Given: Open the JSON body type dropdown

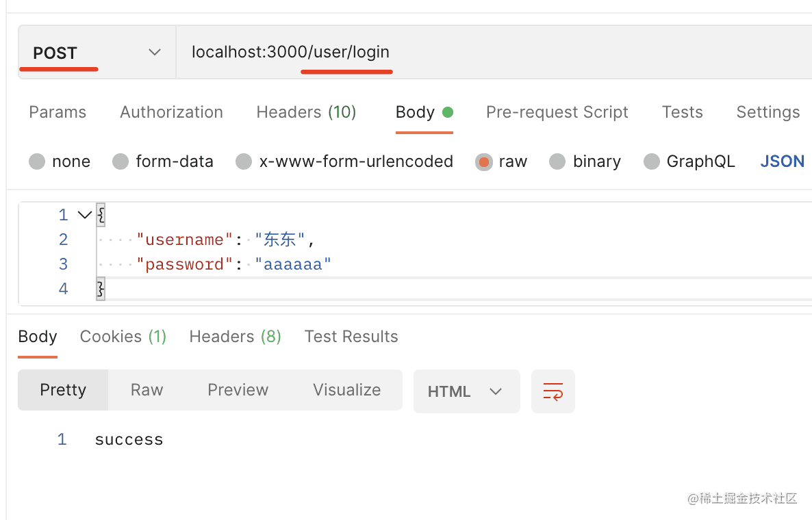Looking at the screenshot, I should (782, 161).
